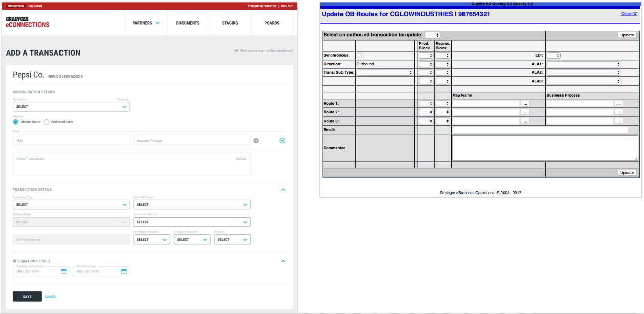644x314 pixels.
Task: Collapse the Transaction Details section
Action: click(x=283, y=190)
